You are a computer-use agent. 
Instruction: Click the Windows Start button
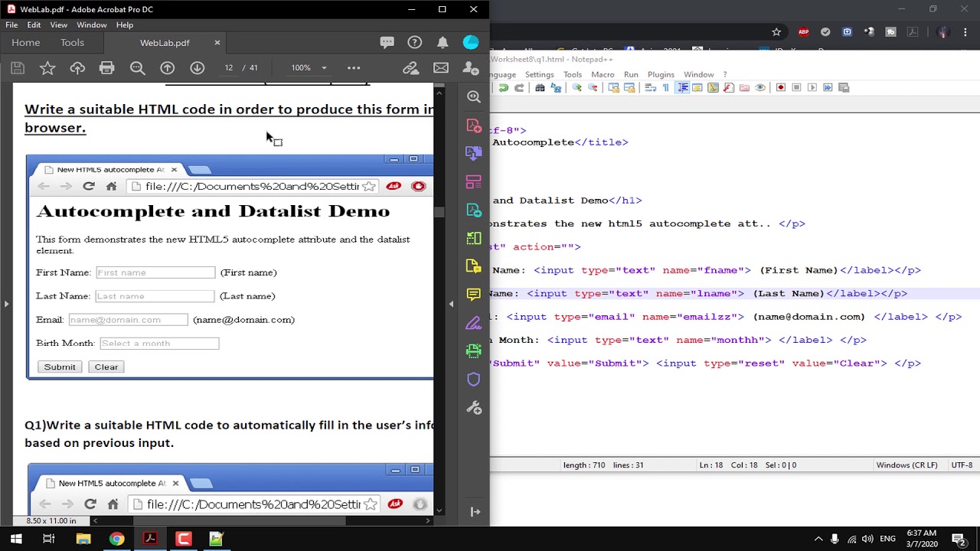click(15, 539)
